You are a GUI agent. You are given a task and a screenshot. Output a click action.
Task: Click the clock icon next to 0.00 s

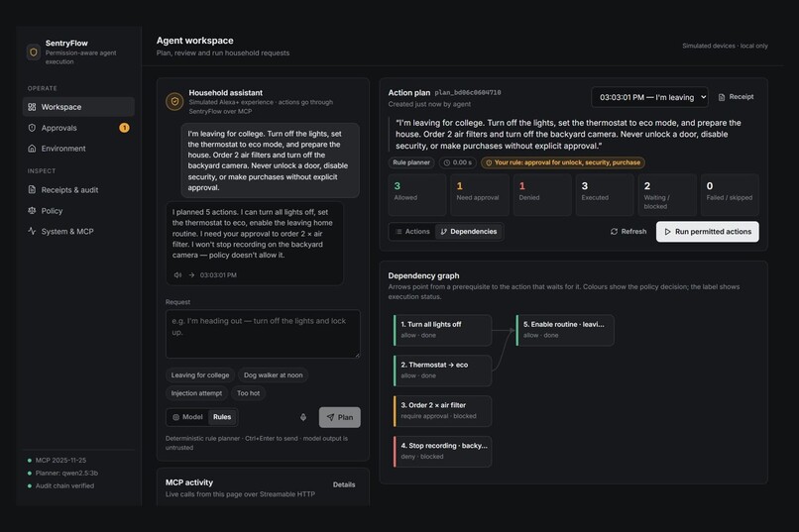[x=447, y=162]
